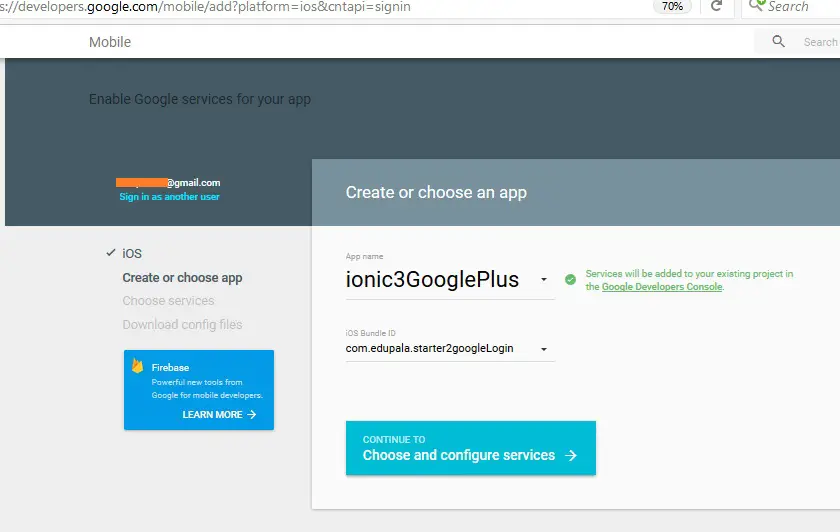The width and height of the screenshot is (840, 532).
Task: Click the browser reload icon
Action: [x=716, y=6]
